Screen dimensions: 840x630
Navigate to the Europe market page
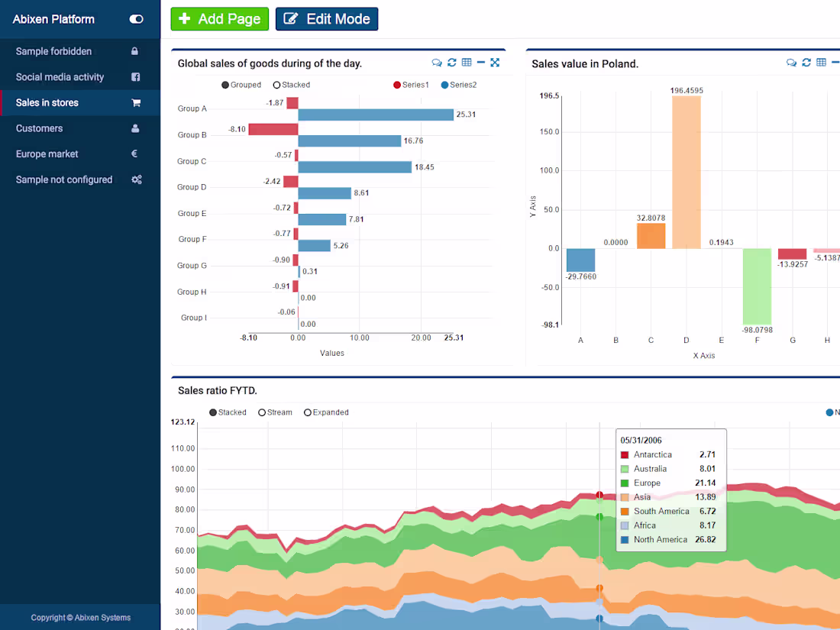pos(48,153)
